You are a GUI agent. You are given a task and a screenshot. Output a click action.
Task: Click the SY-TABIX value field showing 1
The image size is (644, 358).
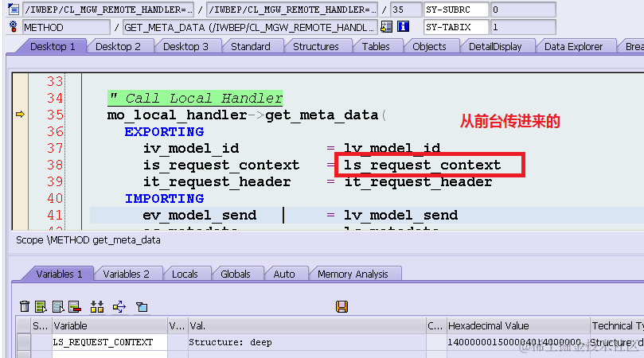coord(523,28)
